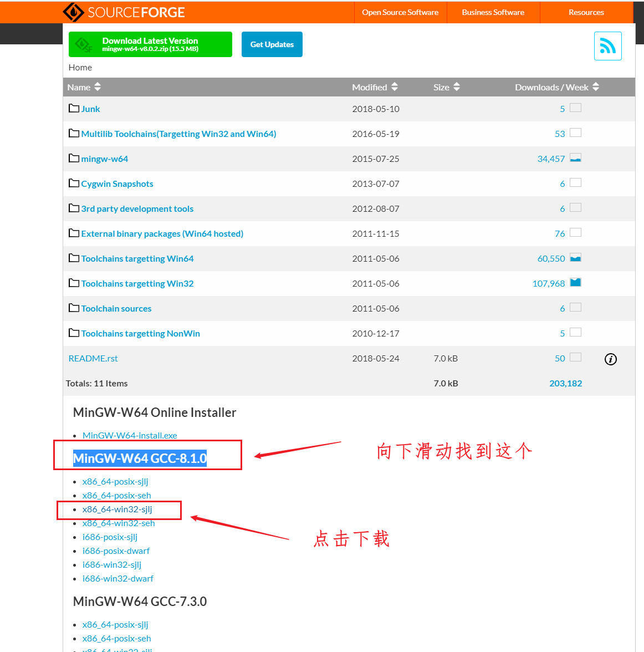Open the Resources menu
Image resolution: width=644 pixels, height=652 pixels.
pyautogui.click(x=586, y=12)
